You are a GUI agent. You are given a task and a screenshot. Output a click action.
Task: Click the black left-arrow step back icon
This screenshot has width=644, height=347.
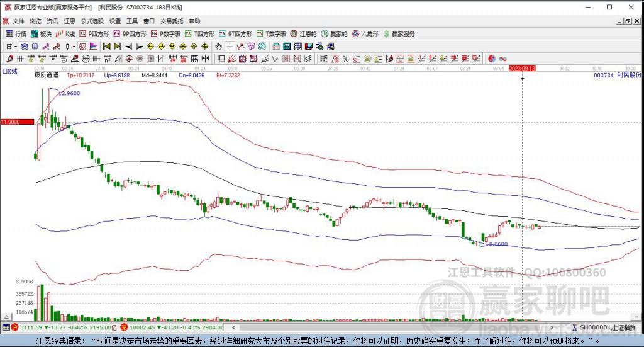128,47
